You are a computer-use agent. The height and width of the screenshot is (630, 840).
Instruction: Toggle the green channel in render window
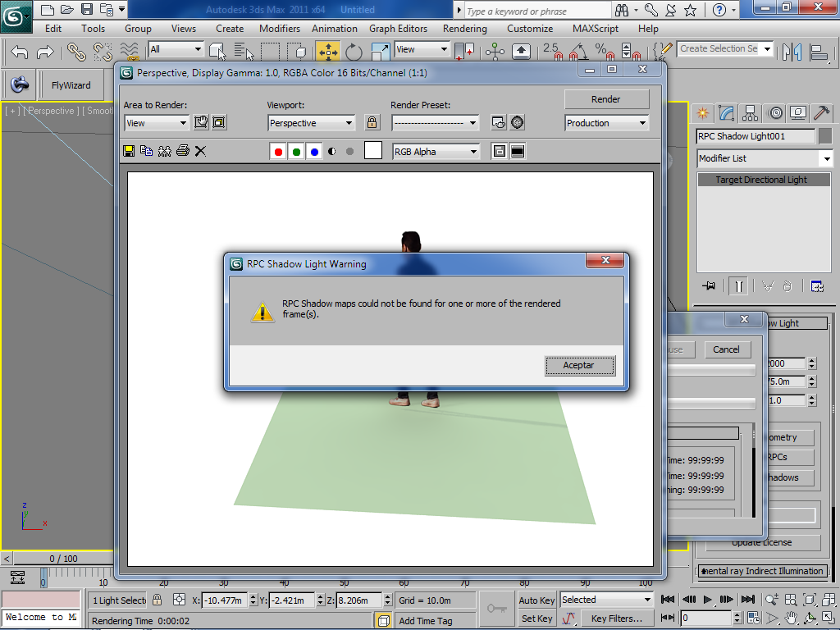click(x=296, y=152)
